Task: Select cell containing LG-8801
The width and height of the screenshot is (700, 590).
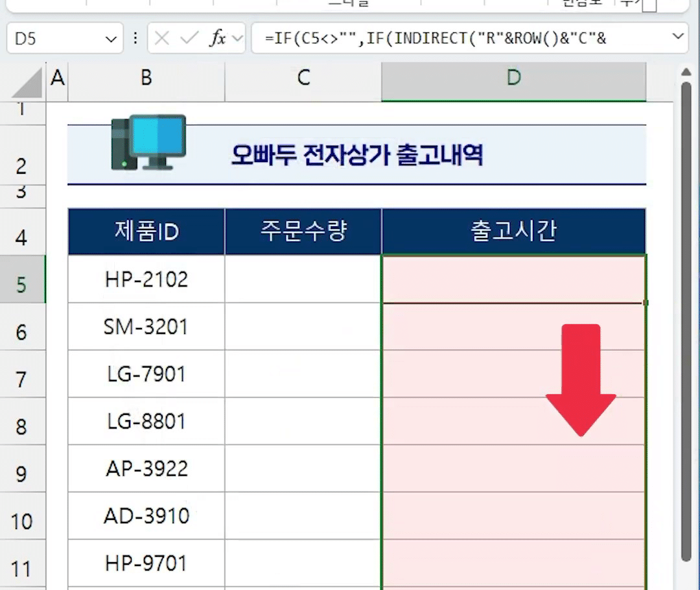Action: pos(146,421)
